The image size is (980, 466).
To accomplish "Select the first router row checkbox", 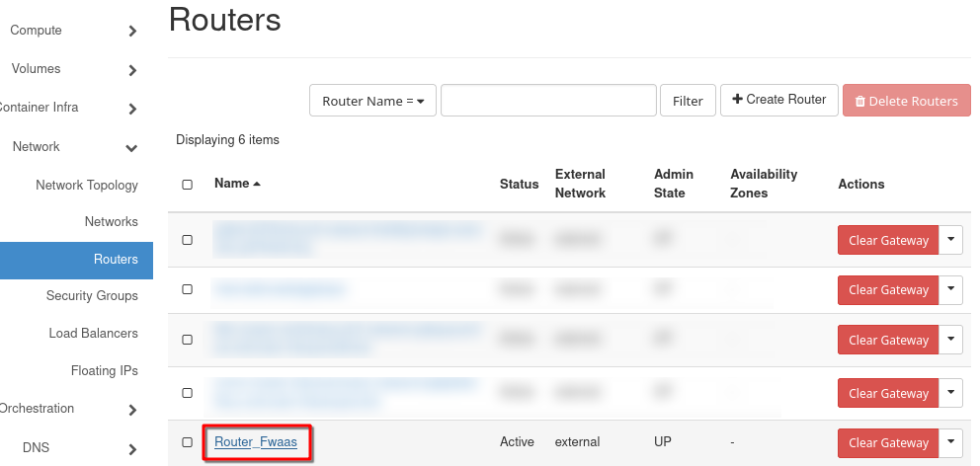I will (x=188, y=240).
